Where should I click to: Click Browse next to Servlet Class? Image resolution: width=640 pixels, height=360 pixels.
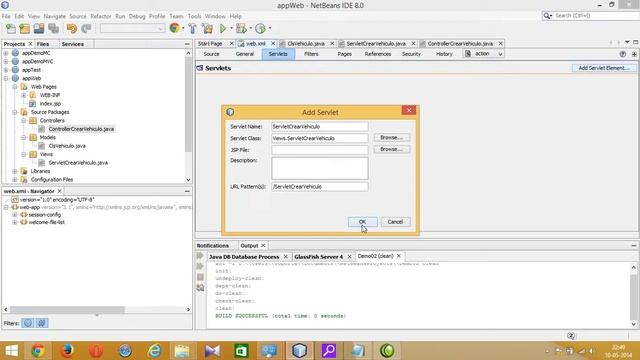click(x=391, y=138)
